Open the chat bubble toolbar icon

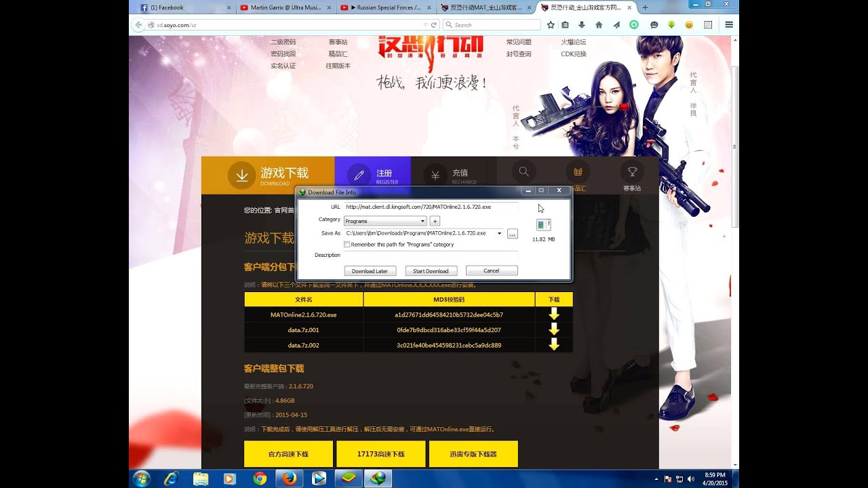coord(654,24)
